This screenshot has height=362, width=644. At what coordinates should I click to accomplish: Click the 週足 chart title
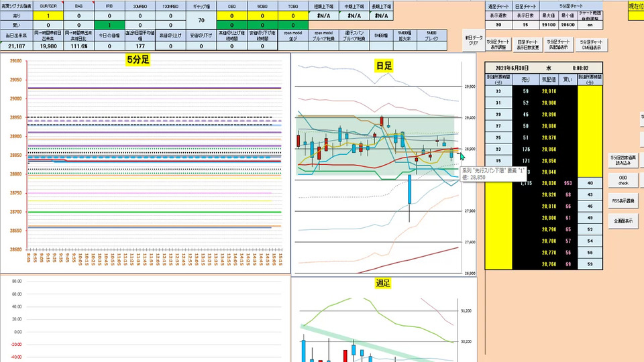point(383,283)
